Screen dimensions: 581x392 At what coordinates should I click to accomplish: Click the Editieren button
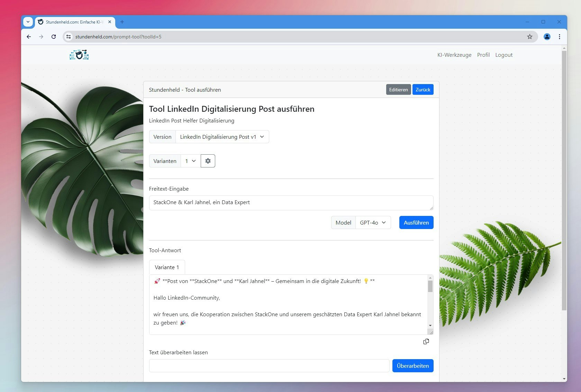pyautogui.click(x=398, y=90)
